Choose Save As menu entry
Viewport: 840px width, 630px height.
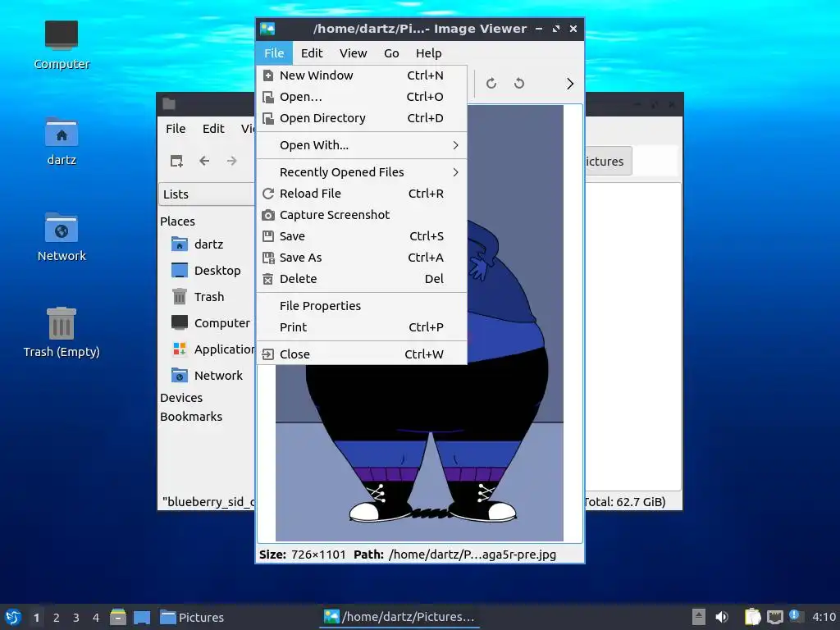point(362,258)
